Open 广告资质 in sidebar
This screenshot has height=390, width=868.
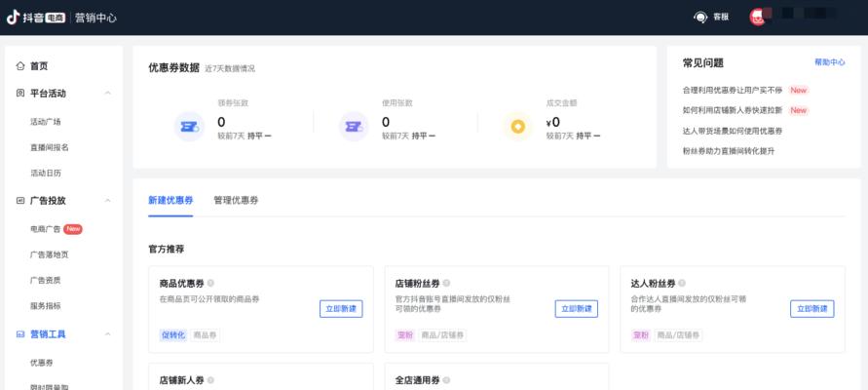(x=46, y=280)
